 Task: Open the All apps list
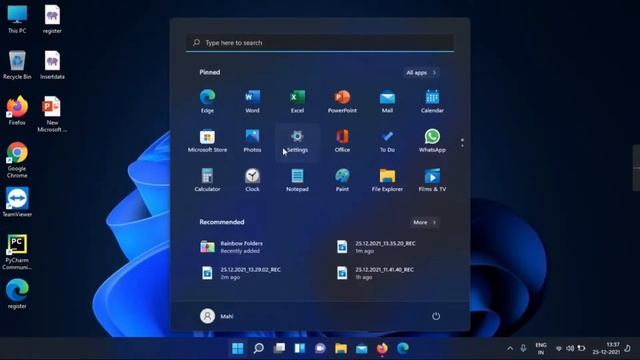pyautogui.click(x=421, y=73)
